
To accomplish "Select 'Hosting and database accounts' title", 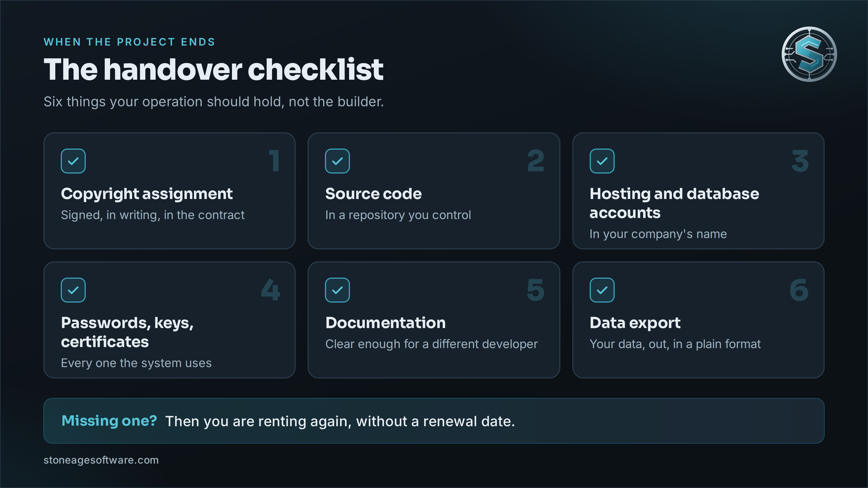I will (x=674, y=203).
